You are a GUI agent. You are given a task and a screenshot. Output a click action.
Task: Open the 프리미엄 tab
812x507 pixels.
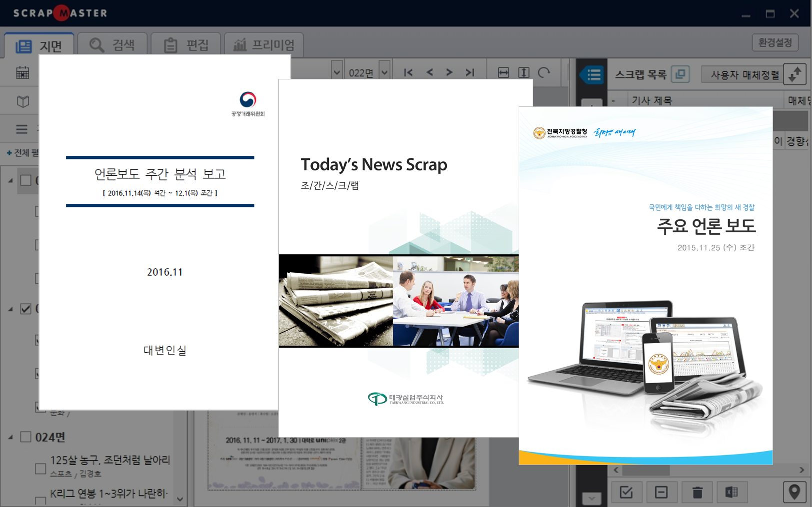(x=264, y=45)
